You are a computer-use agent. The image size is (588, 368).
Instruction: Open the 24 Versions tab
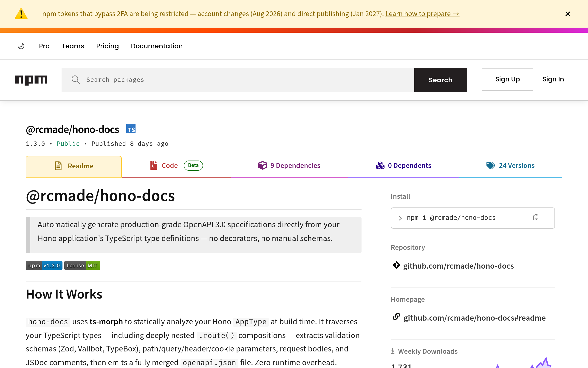pyautogui.click(x=510, y=166)
